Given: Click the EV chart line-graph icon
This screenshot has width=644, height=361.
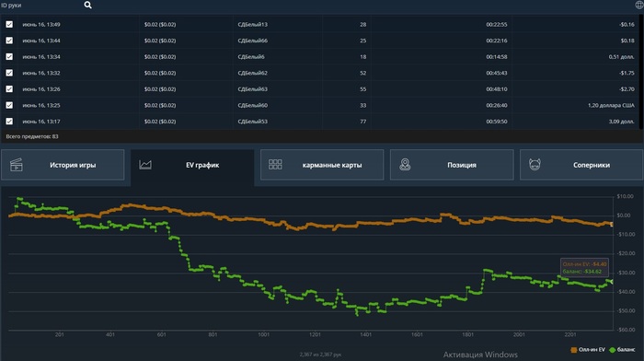Looking at the screenshot, I should click(x=145, y=165).
